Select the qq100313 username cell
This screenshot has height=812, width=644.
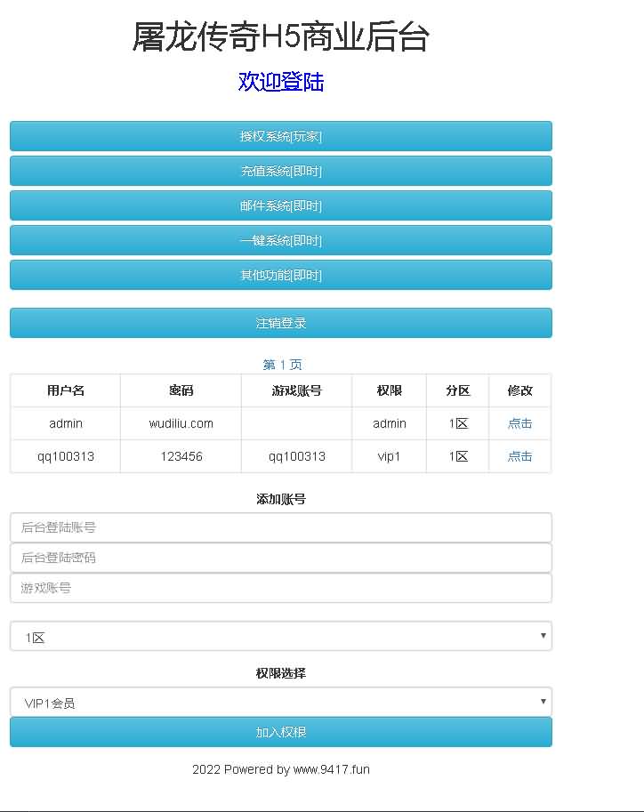[65, 457]
